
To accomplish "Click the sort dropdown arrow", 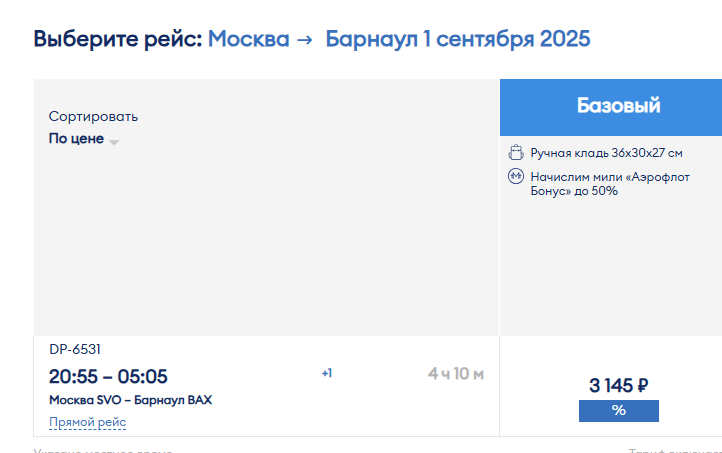I will 114,142.
